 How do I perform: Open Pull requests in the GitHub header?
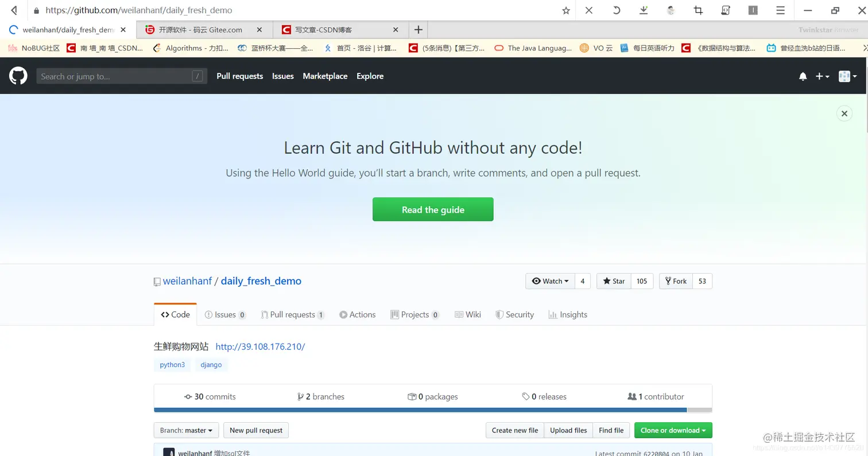tap(239, 76)
